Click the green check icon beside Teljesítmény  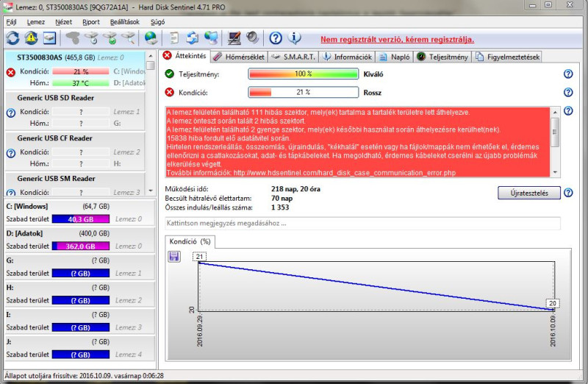(170, 74)
